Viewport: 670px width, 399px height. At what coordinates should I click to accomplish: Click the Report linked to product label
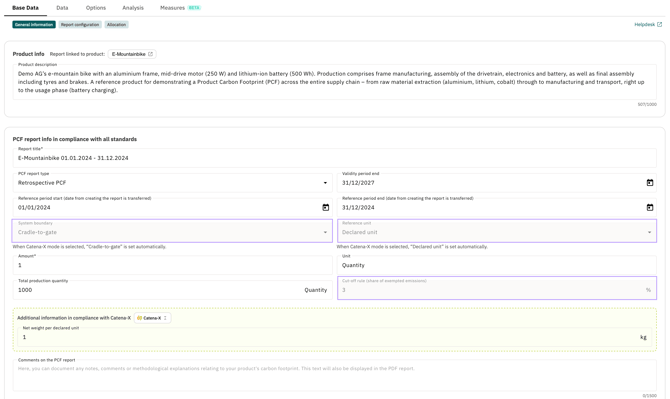[77, 54]
